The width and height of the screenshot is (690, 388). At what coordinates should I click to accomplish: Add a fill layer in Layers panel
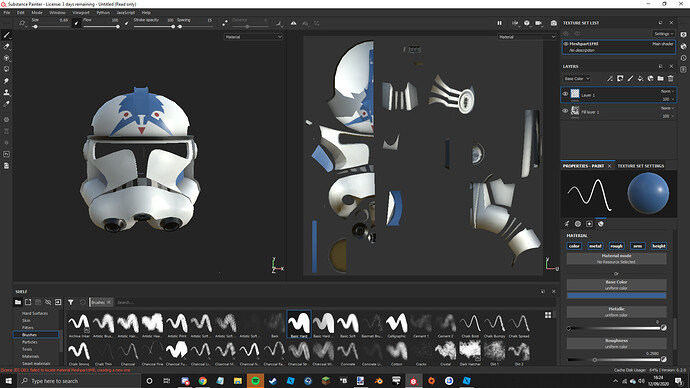pos(640,78)
